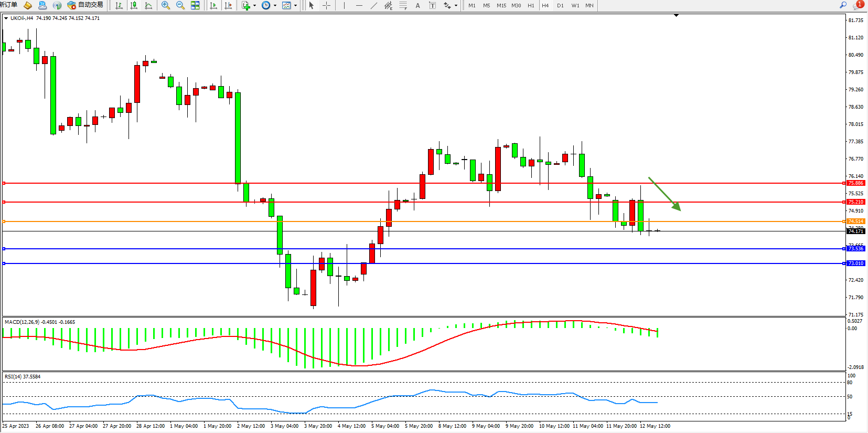Open the search magnifier icon
This screenshot has height=433, width=868.
pyautogui.click(x=843, y=5)
